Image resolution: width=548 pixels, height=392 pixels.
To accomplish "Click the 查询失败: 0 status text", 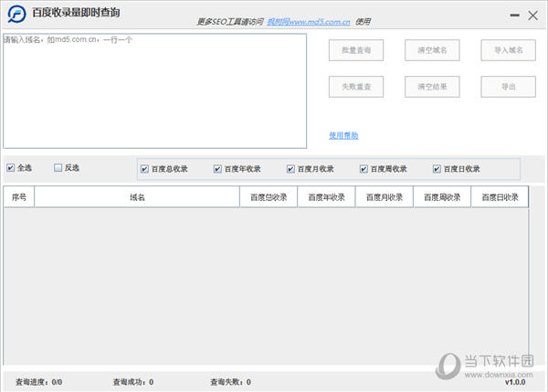I will coord(231,382).
